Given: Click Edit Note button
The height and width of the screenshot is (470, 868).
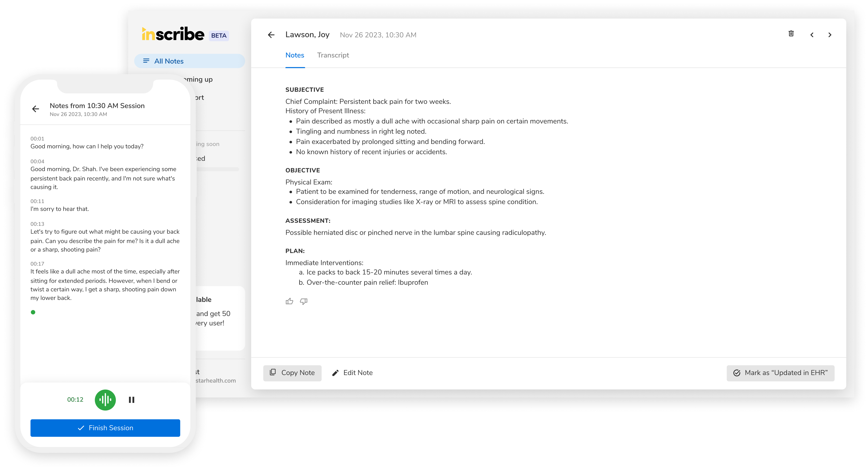Looking at the screenshot, I should pyautogui.click(x=352, y=373).
